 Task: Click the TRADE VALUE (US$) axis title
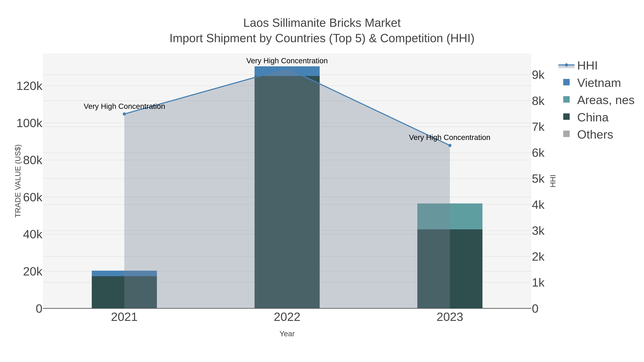18,181
